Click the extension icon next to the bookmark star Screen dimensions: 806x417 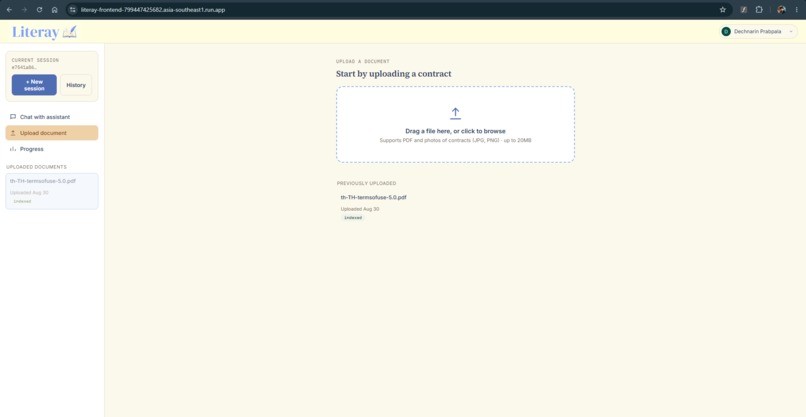pyautogui.click(x=743, y=10)
